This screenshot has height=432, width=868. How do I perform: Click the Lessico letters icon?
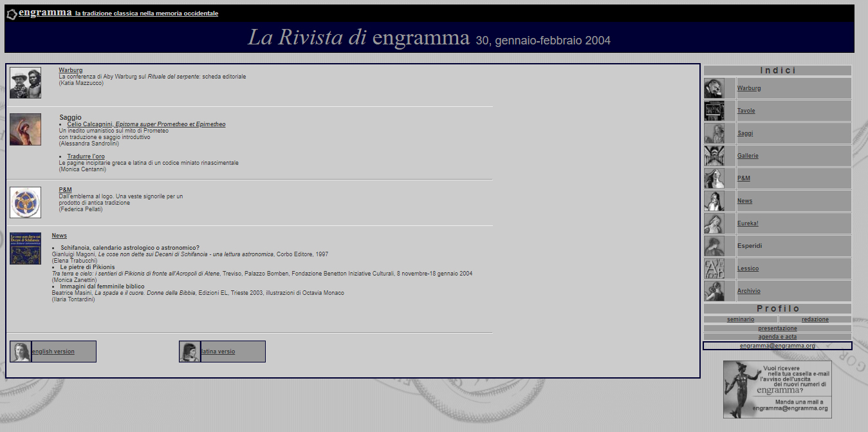pos(714,268)
